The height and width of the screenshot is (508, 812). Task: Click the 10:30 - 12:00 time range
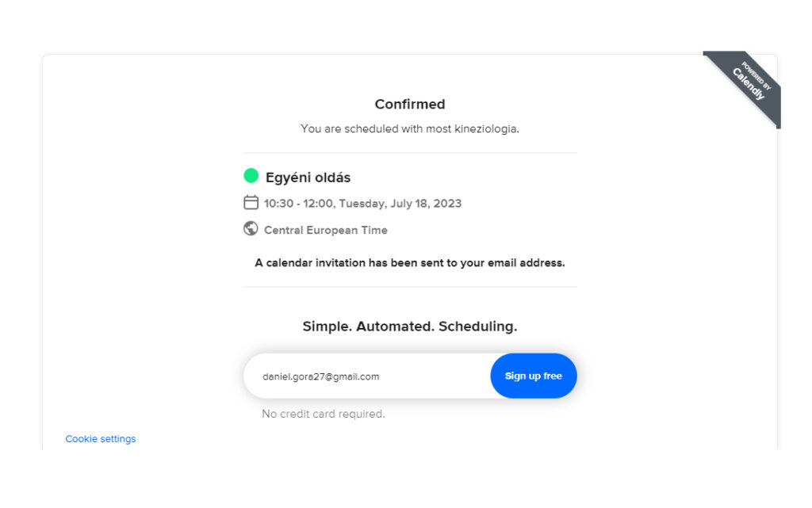299,204
